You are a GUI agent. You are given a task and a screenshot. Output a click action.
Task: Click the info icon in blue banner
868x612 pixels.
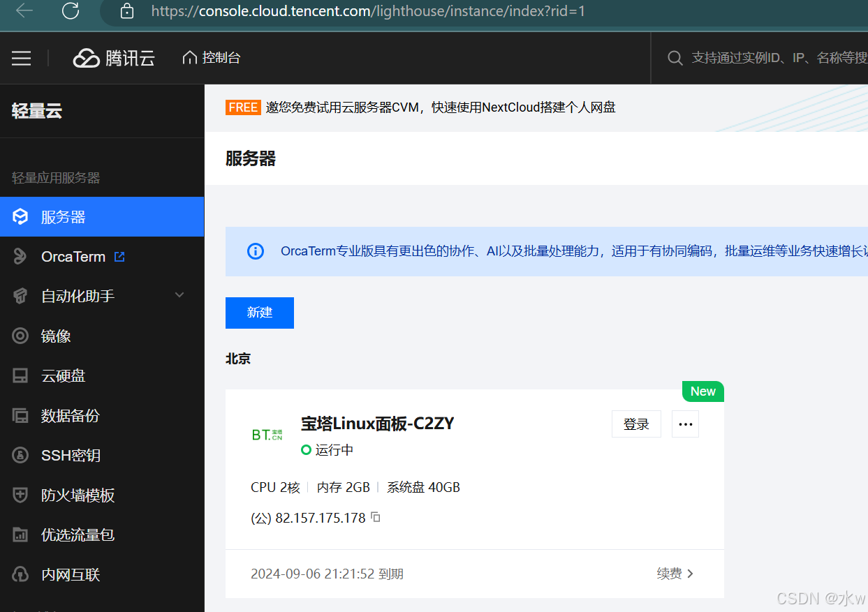(x=256, y=251)
